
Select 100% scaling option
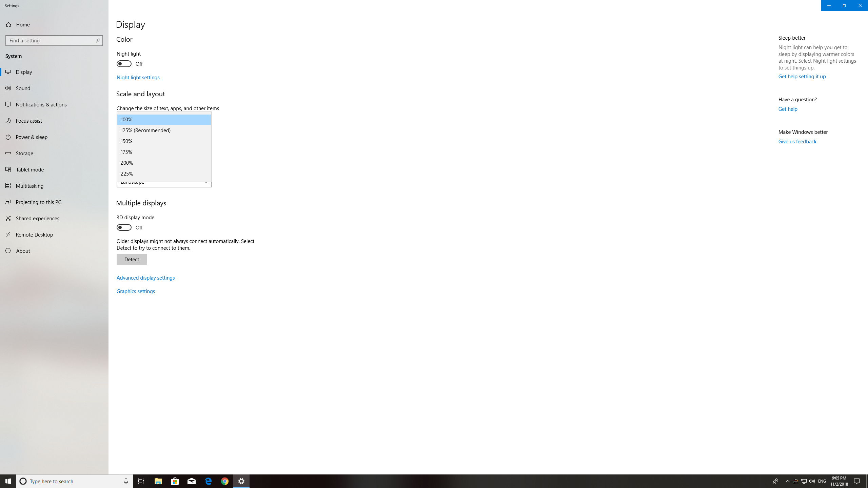pyautogui.click(x=164, y=120)
